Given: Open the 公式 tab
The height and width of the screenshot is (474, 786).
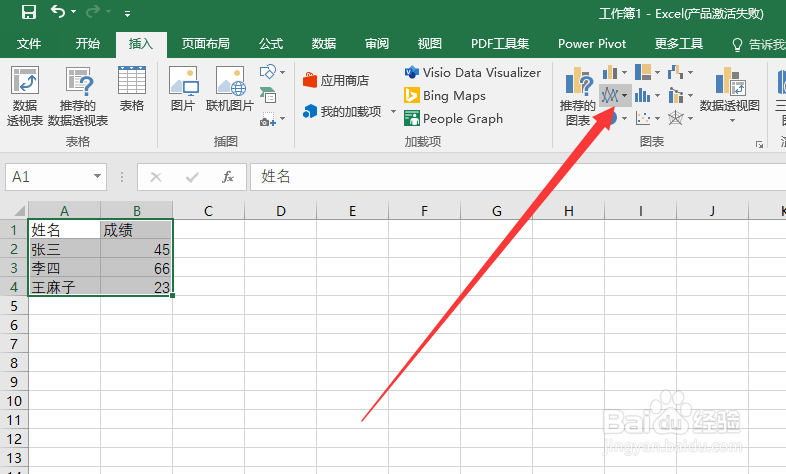Looking at the screenshot, I should pos(271,44).
